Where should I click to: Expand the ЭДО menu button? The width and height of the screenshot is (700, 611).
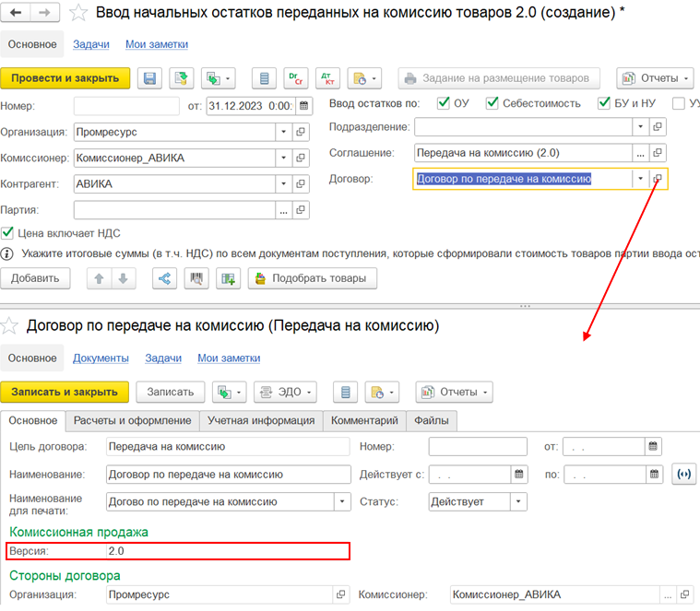click(x=285, y=392)
